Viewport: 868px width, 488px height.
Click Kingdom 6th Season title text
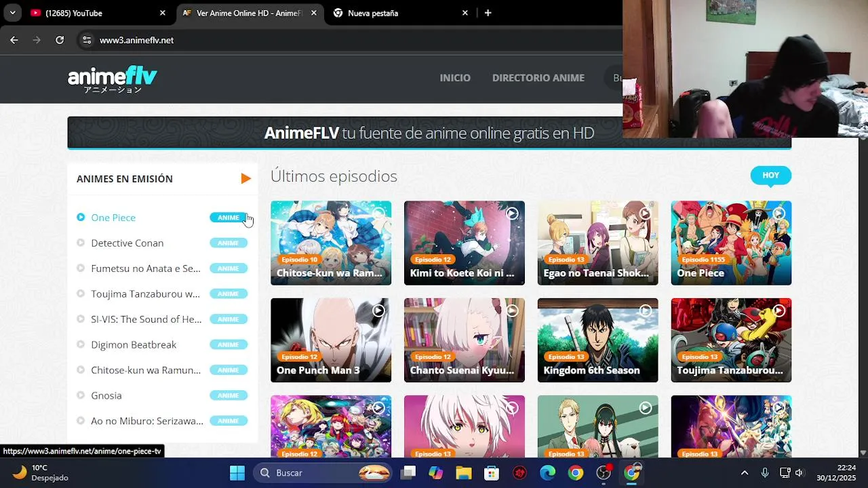591,370
